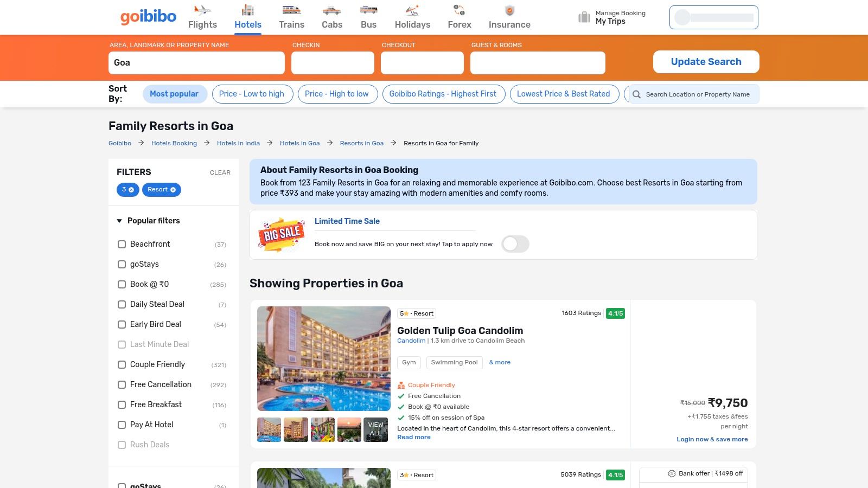Open the Checkout date field
The width and height of the screenshot is (868, 488).
422,63
